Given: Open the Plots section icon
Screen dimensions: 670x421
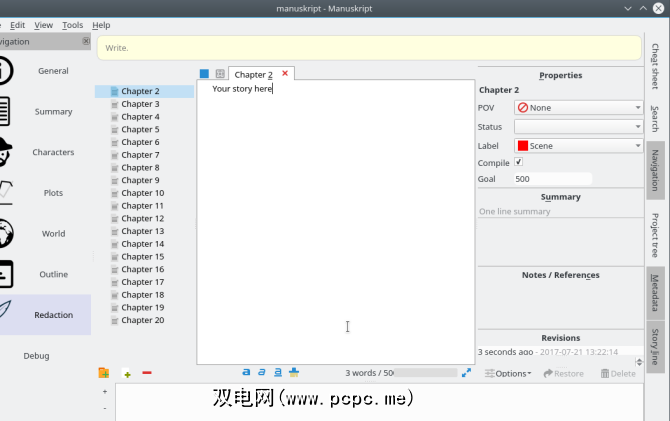Looking at the screenshot, I should pyautogui.click(x=6, y=193).
